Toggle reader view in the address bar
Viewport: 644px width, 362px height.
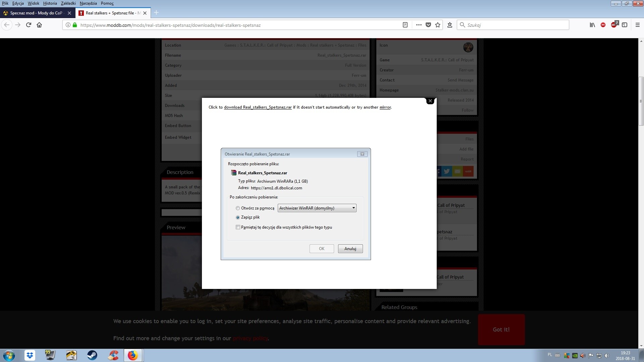pyautogui.click(x=405, y=25)
